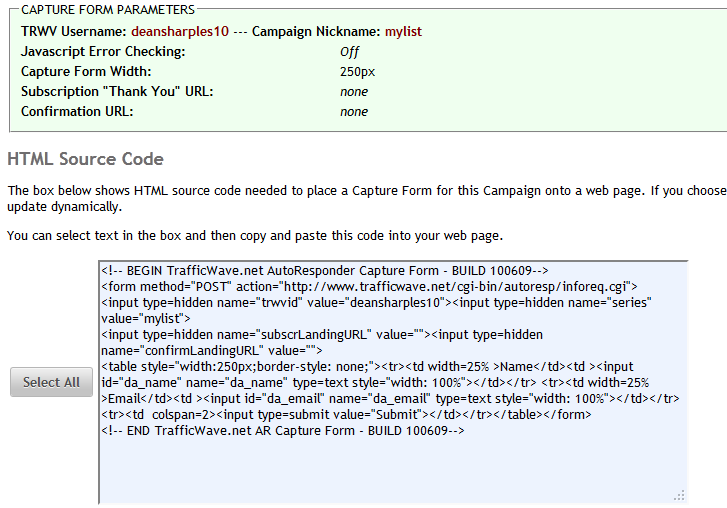This screenshot has width=727, height=508.
Task: Click the Confirmation URL label
Action: coord(77,112)
